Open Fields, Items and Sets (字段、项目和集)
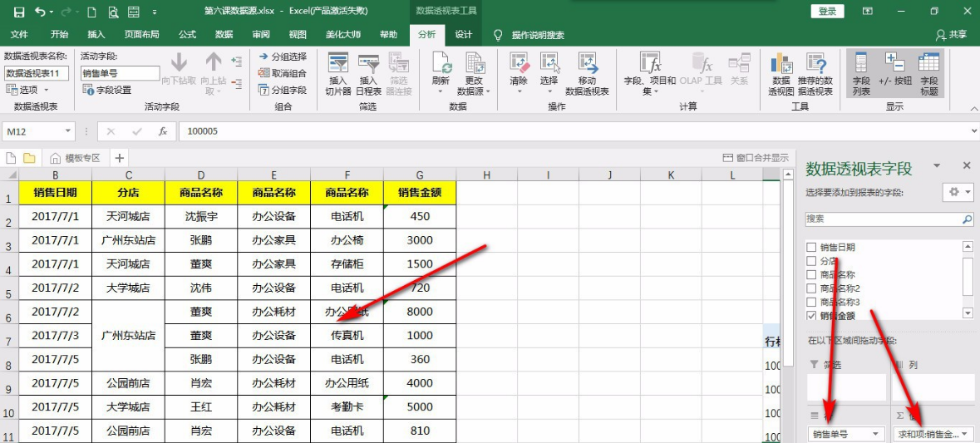 pos(650,74)
